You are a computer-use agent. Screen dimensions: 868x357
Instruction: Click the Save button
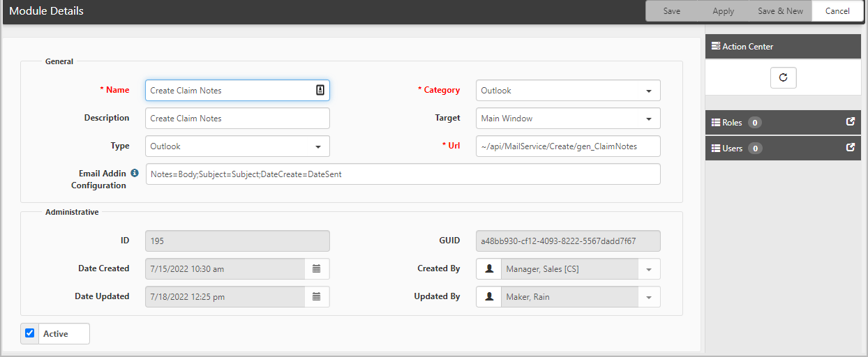(672, 11)
